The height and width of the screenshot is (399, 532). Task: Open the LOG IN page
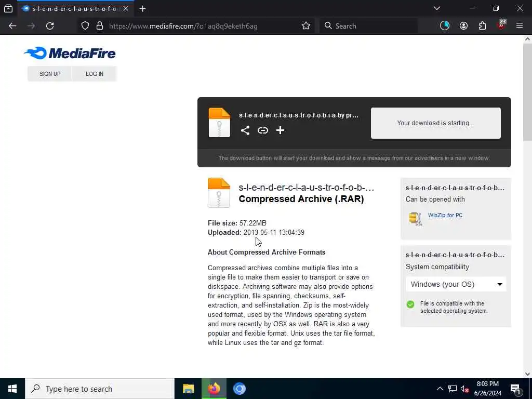pos(95,74)
